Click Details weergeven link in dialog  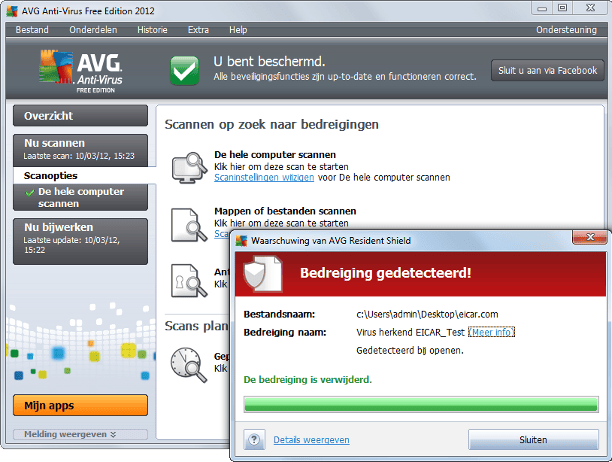click(x=311, y=440)
